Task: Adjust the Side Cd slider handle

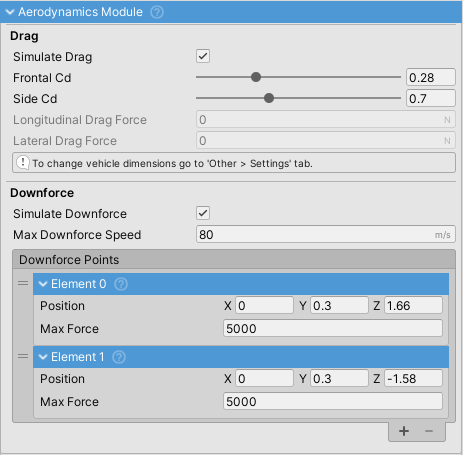Action: [x=269, y=98]
